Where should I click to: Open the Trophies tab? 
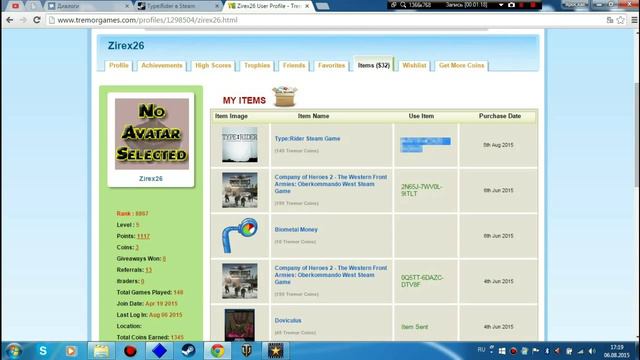pos(257,65)
